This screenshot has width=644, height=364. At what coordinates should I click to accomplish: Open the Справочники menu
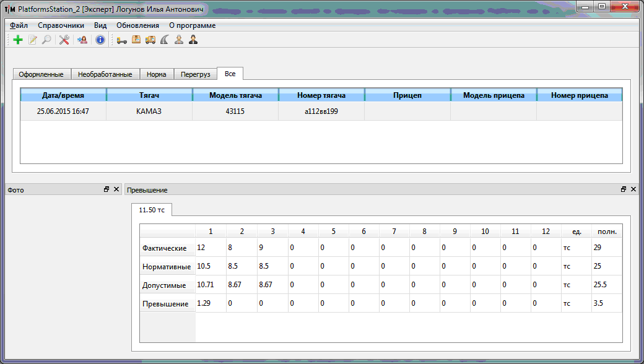(x=61, y=25)
